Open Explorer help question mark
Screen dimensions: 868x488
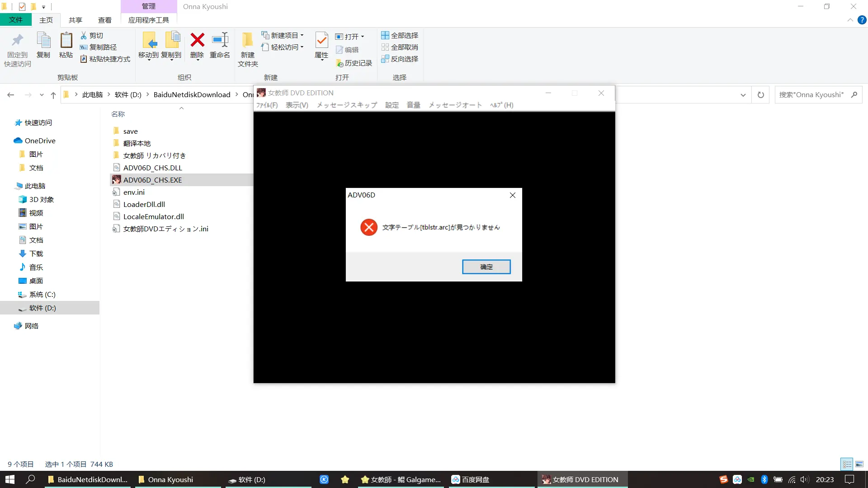[862, 20]
